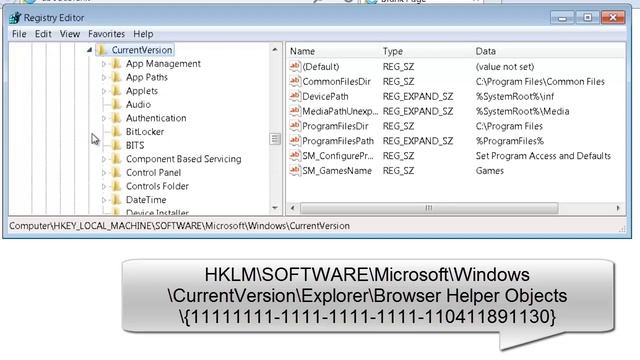Open the View menu
Image resolution: width=640 pixels, height=360 pixels.
[x=70, y=34]
